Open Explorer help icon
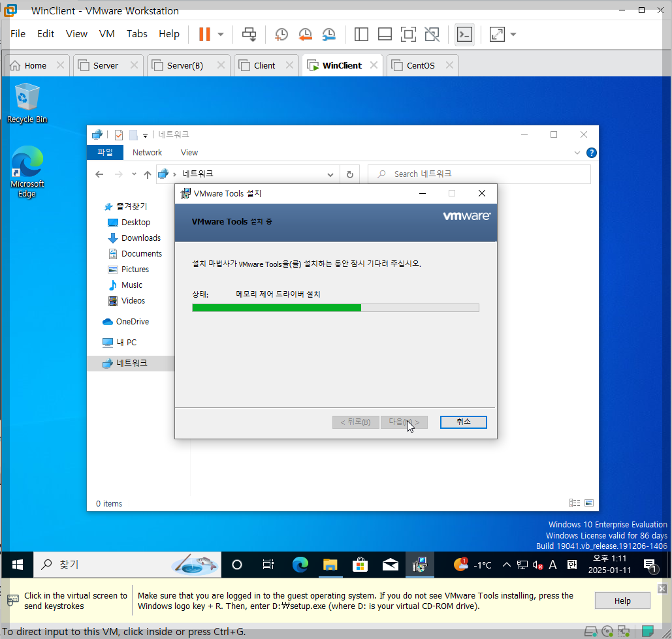This screenshot has height=639, width=672. [592, 153]
